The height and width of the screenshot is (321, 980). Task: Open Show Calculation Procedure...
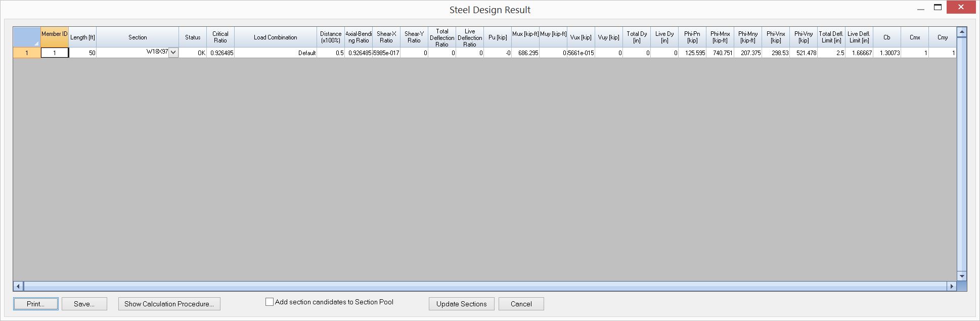tap(169, 304)
